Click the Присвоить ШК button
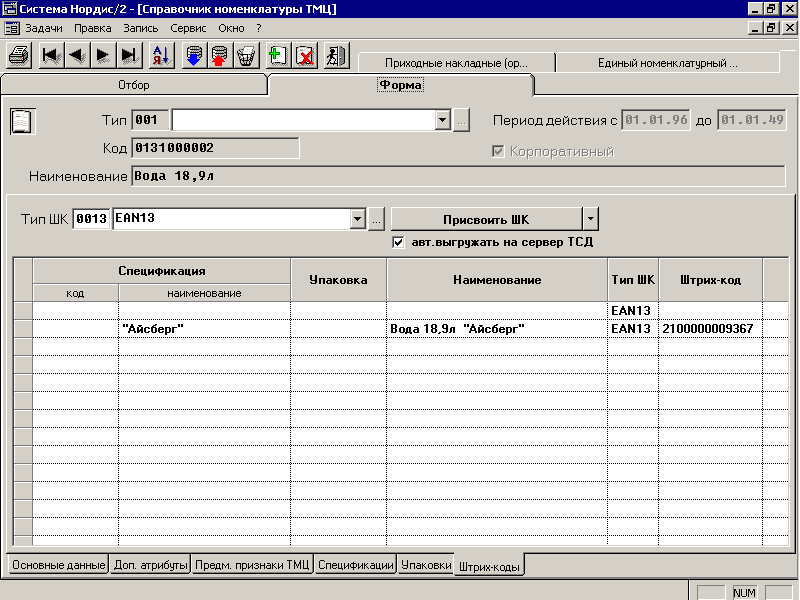800x600 pixels. tap(486, 219)
